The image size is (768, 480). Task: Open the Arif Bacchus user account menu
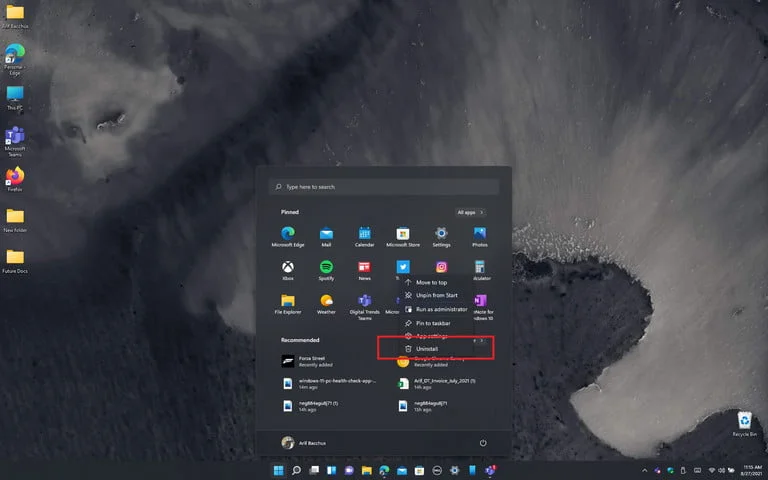pyautogui.click(x=304, y=443)
